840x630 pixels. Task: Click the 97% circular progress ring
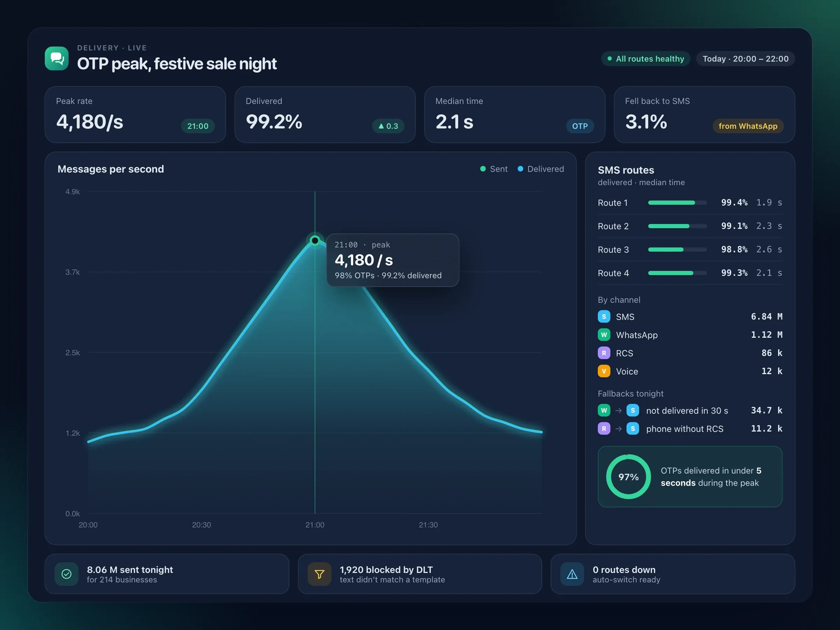[x=629, y=477]
